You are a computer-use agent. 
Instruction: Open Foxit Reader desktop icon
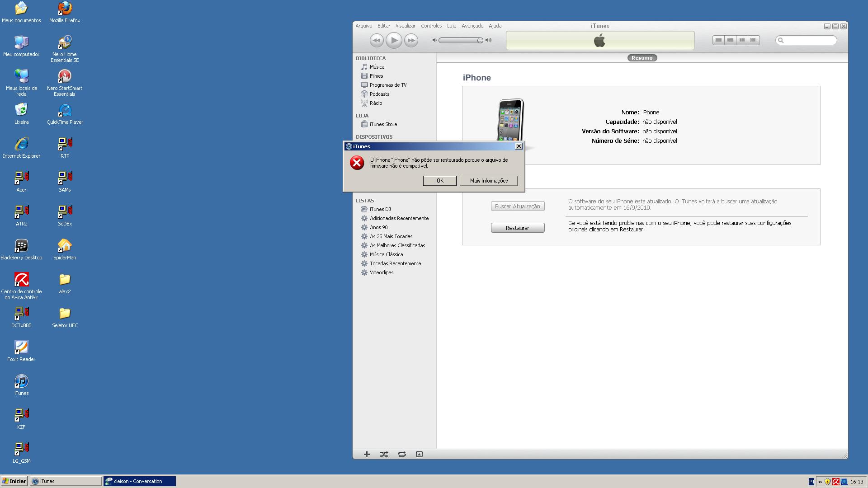pyautogui.click(x=21, y=351)
